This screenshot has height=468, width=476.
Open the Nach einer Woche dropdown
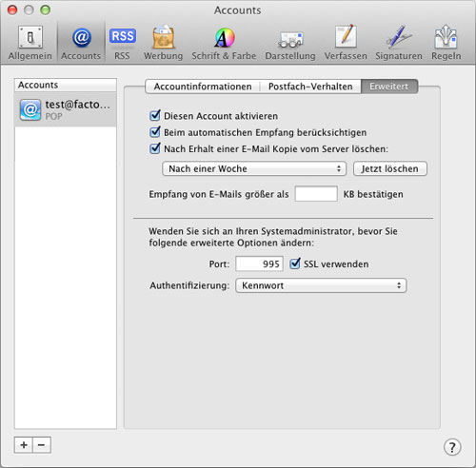point(254,168)
